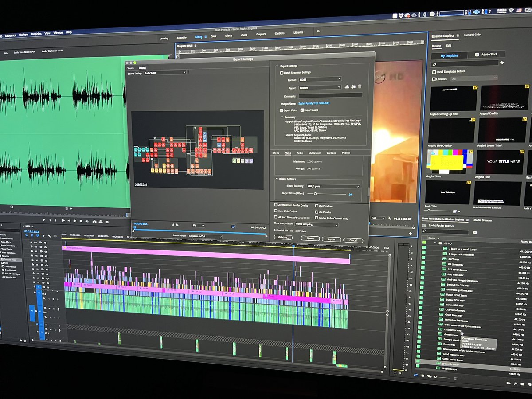This screenshot has width=532, height=399.
Task: Click the output name Soviet Family Tree Final.mp4 link
Action: pos(314,103)
